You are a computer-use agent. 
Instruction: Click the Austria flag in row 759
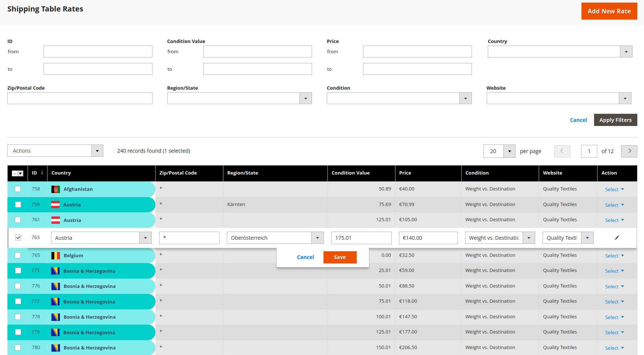[55, 205]
